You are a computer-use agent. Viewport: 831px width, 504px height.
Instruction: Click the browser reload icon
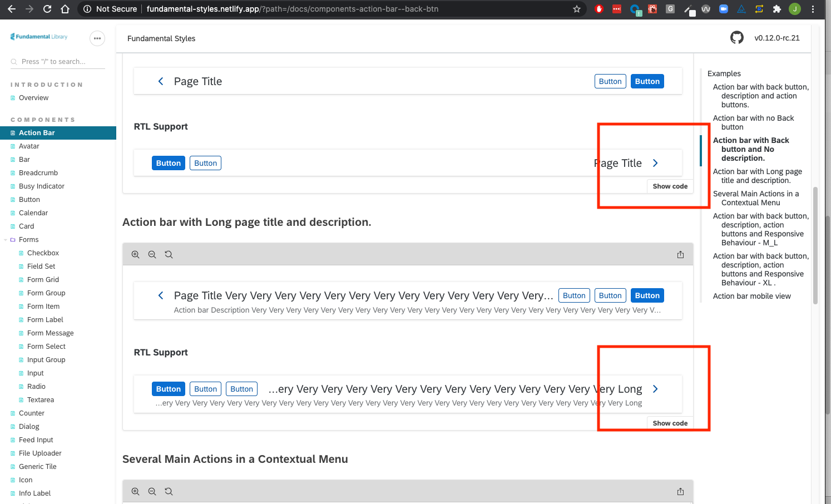click(47, 9)
